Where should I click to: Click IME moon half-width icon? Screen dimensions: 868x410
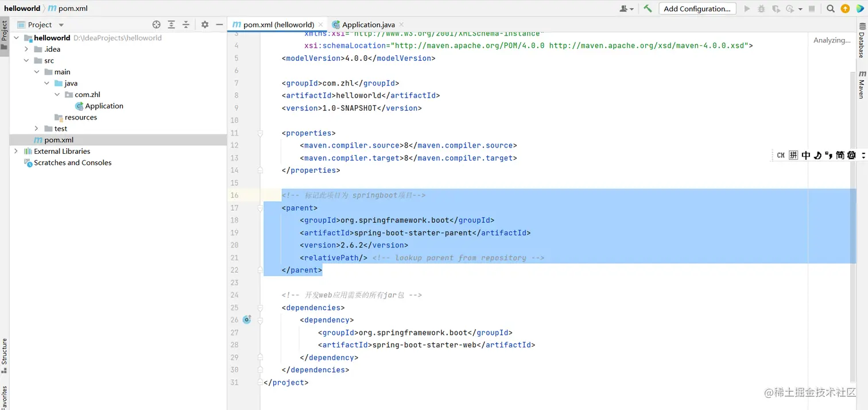tap(817, 155)
